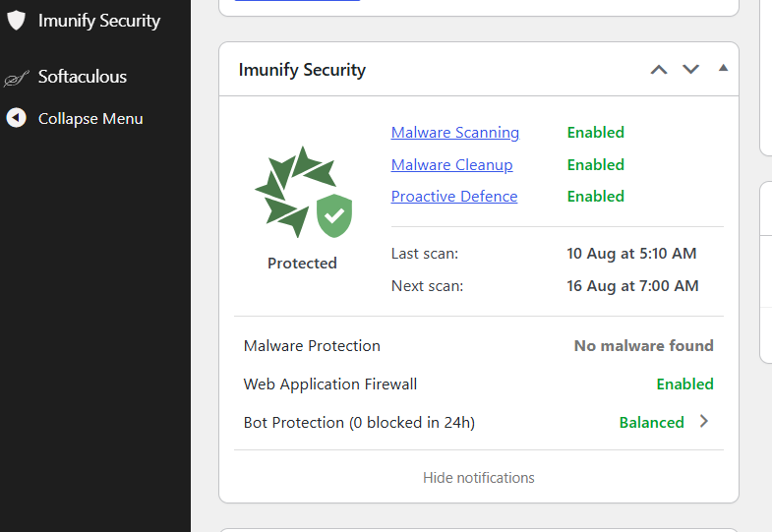772x532 pixels.
Task: Move Imunify Security widget down with arrow
Action: (690, 70)
